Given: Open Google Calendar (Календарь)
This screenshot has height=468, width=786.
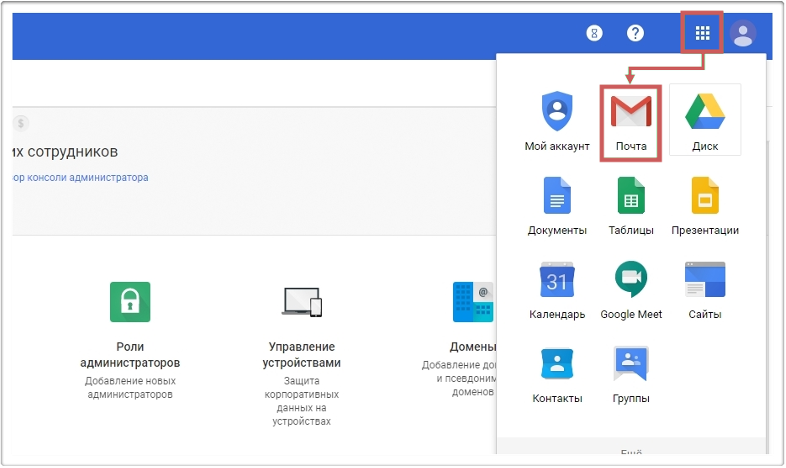Looking at the screenshot, I should (557, 289).
